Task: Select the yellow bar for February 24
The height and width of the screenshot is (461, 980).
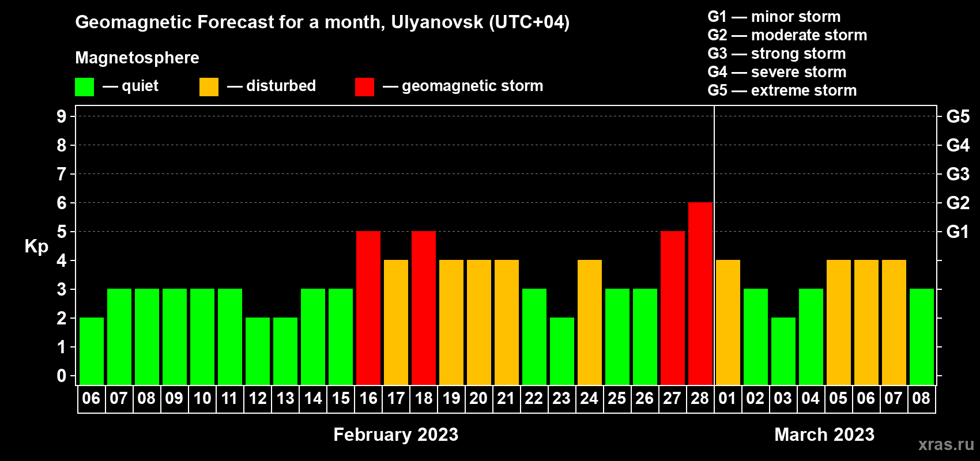Action: point(590,322)
